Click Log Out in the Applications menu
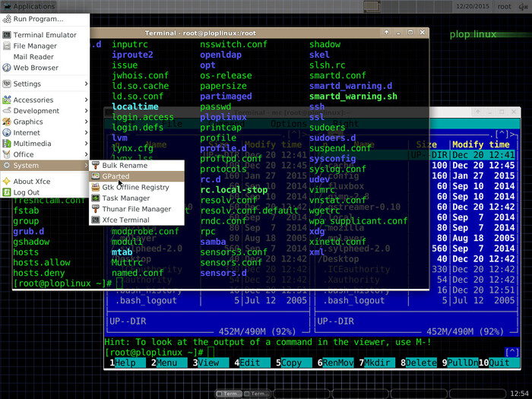The width and height of the screenshot is (532, 399). pos(26,192)
